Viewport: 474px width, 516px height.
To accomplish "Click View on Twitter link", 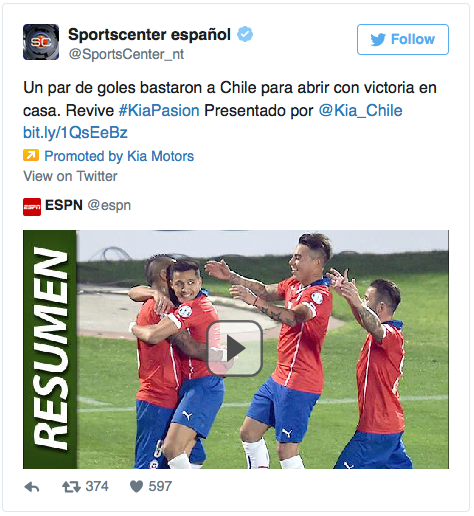I will click(x=70, y=176).
